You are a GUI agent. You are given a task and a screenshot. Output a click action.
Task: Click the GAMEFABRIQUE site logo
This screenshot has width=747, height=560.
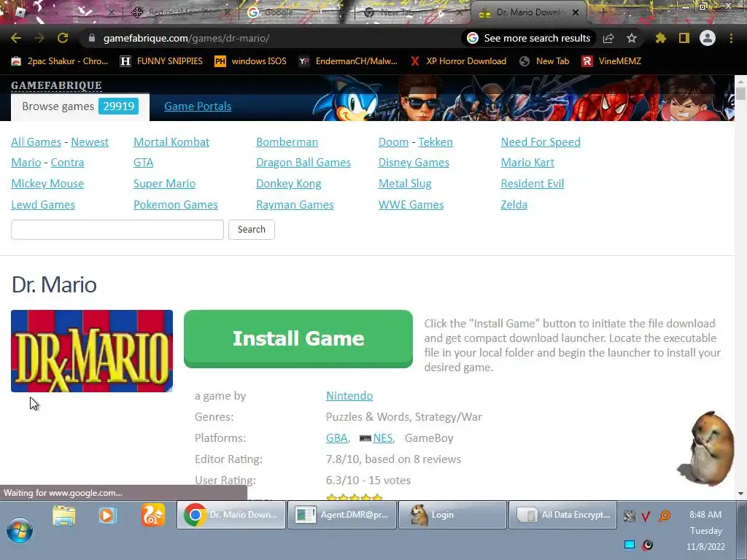(x=56, y=85)
